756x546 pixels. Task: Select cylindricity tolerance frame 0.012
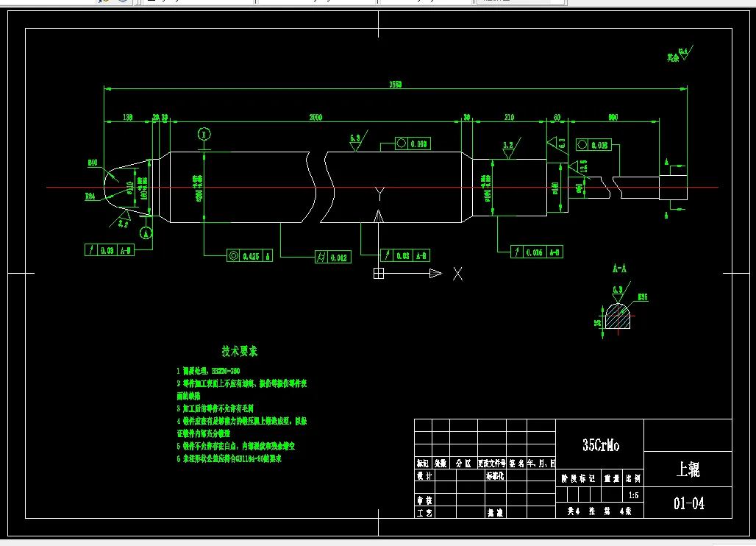click(333, 258)
